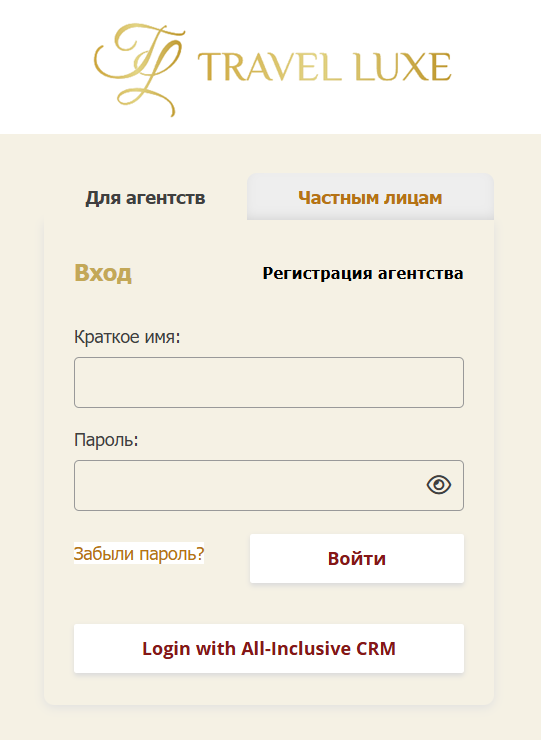Choose Login with All-Inclusive CRM
541x740 pixels.
[x=269, y=648]
